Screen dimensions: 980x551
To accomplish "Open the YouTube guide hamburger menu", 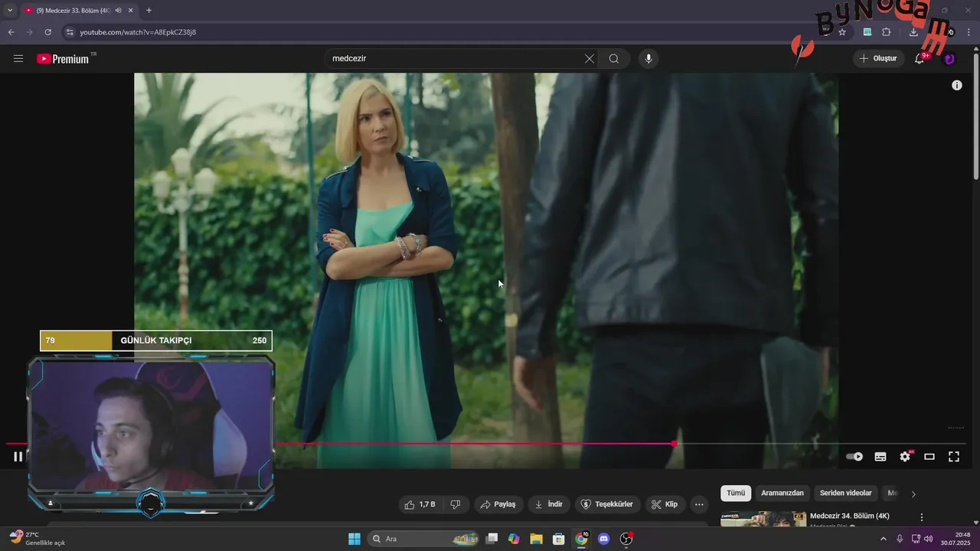I will click(18, 59).
